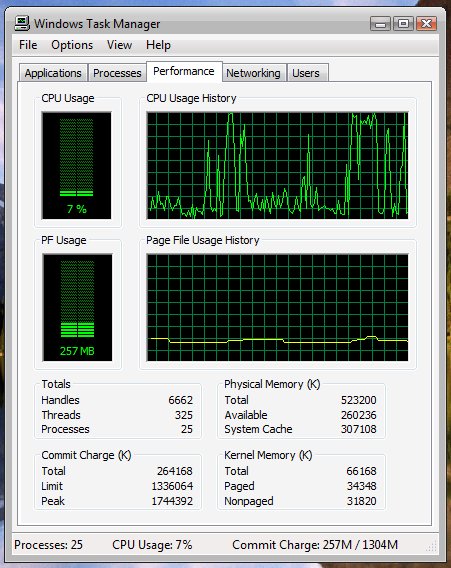This screenshot has height=568, width=451.
Task: Click the 'Threads' label
Action: pos(61,415)
